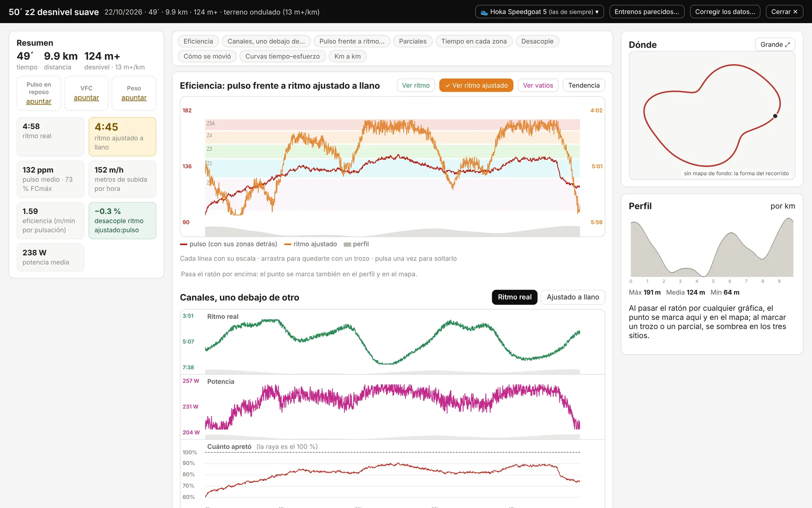Select Curvas tiempo–esfuerzo chip

click(x=283, y=56)
